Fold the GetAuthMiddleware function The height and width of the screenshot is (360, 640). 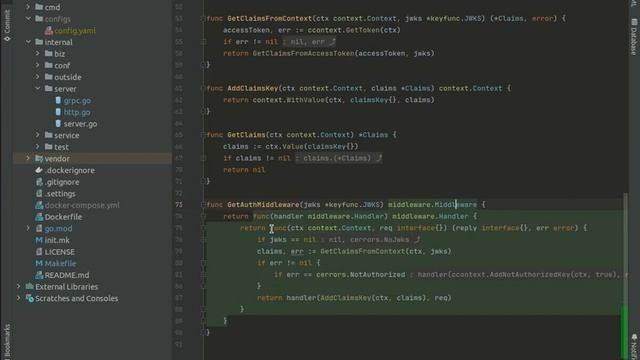point(203,204)
